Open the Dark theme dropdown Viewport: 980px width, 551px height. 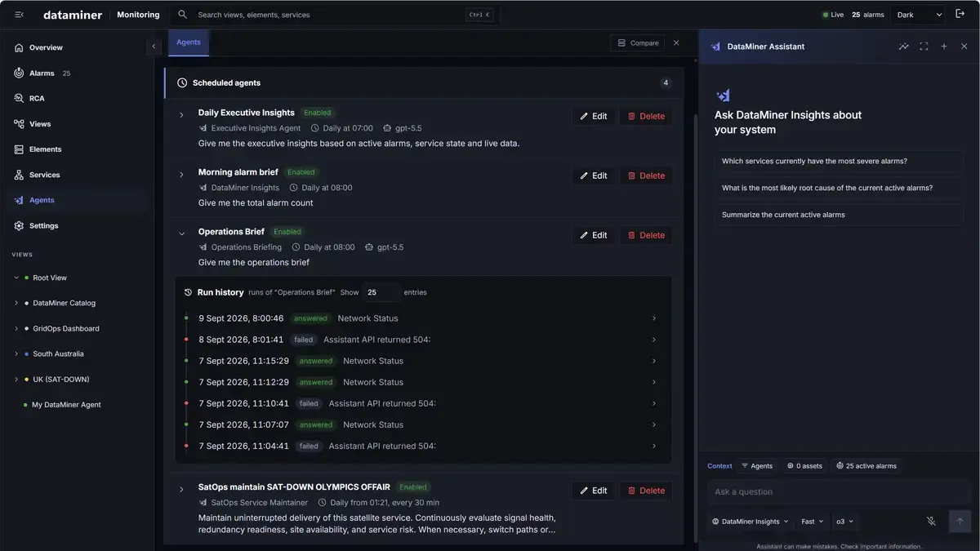coord(920,15)
